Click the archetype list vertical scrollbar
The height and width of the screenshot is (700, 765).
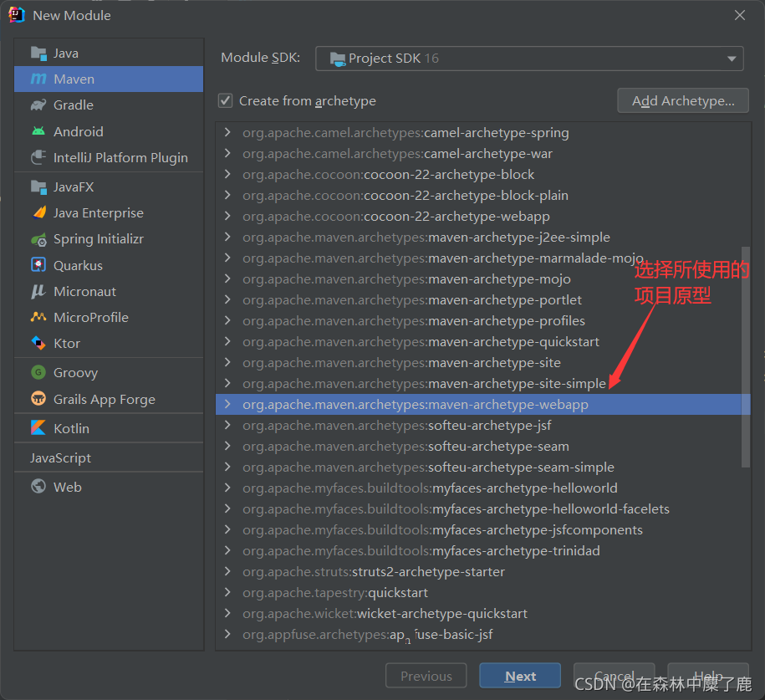[x=746, y=357]
